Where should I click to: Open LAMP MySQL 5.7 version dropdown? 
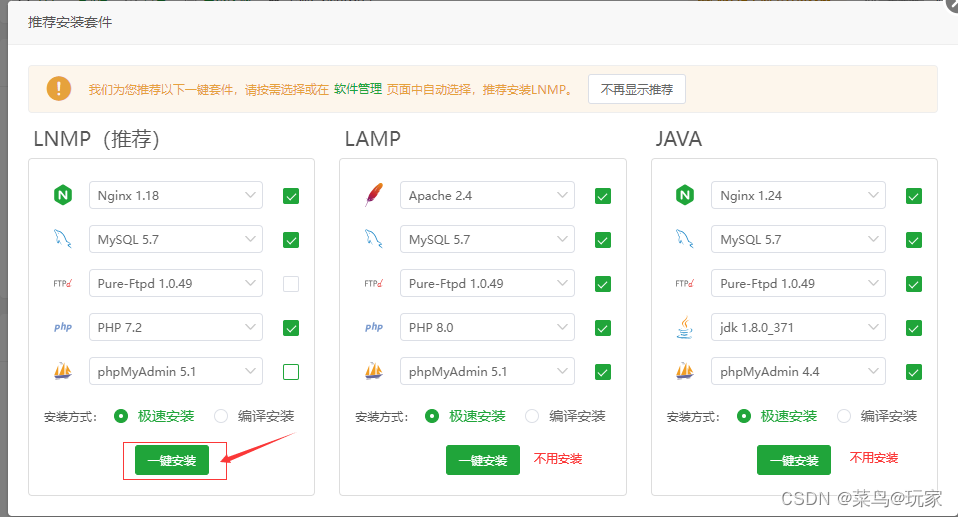pos(488,240)
